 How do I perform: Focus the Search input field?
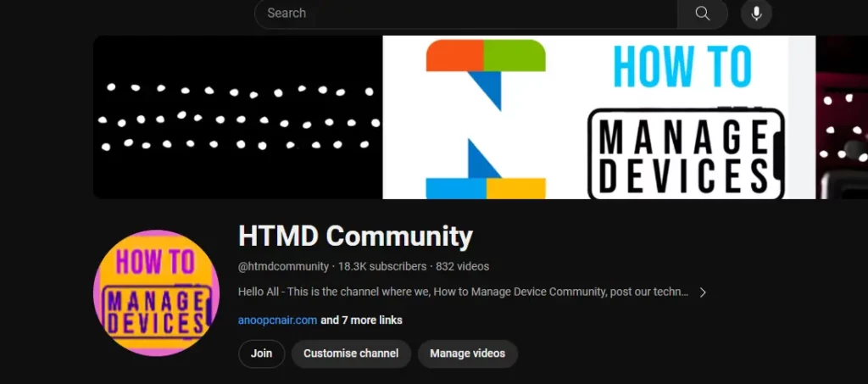tap(465, 14)
